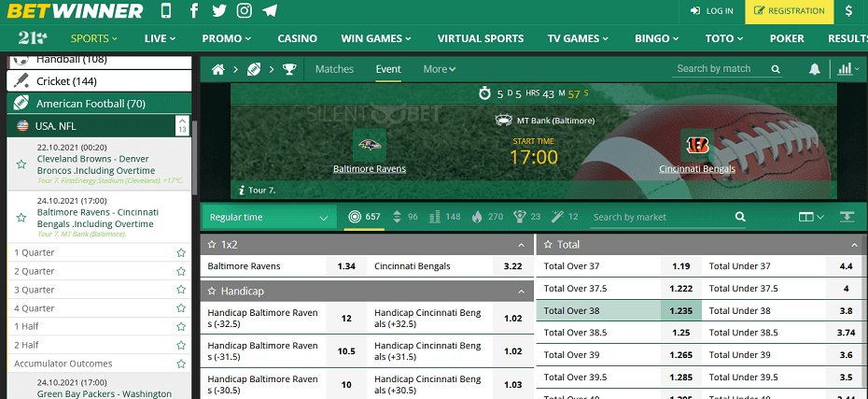Screen dimensions: 868x399
Task: Open the mobile app phone icon
Action: click(166, 10)
